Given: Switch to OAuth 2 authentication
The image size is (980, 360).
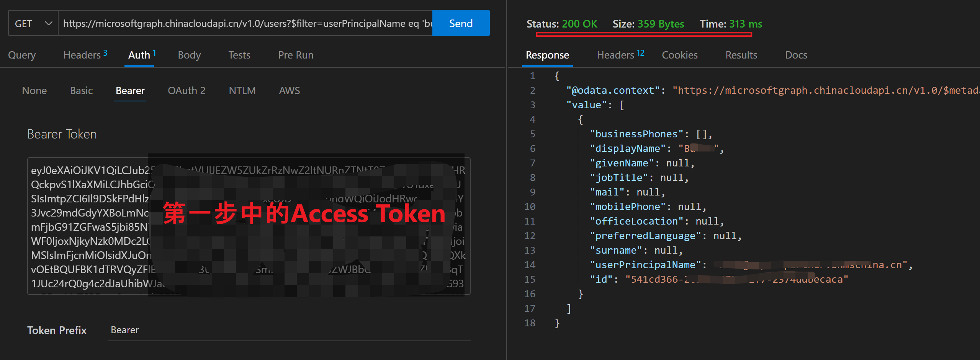Looking at the screenshot, I should pos(187,91).
